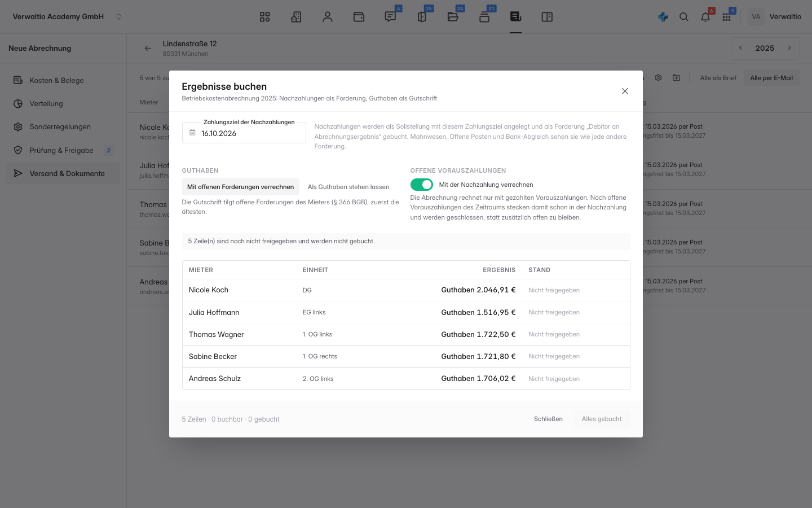Open the search magnifier icon
Screen dimensions: 812x508
pyautogui.click(x=684, y=17)
